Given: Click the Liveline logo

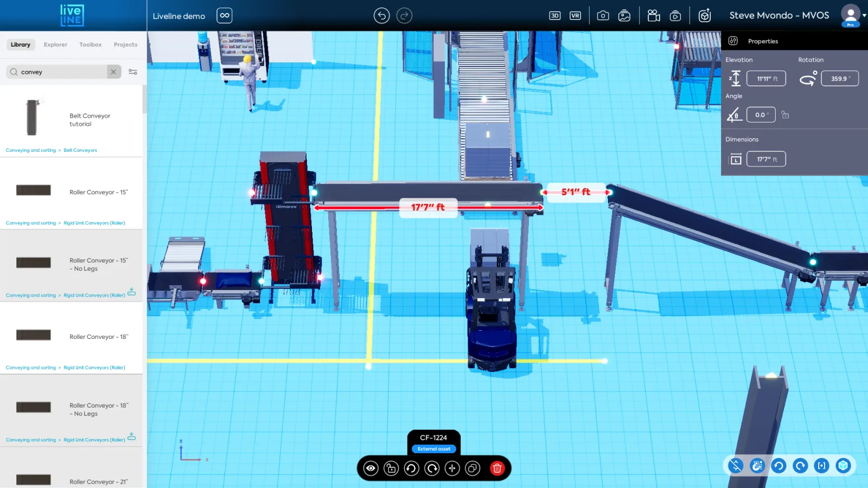Looking at the screenshot, I should click(71, 15).
